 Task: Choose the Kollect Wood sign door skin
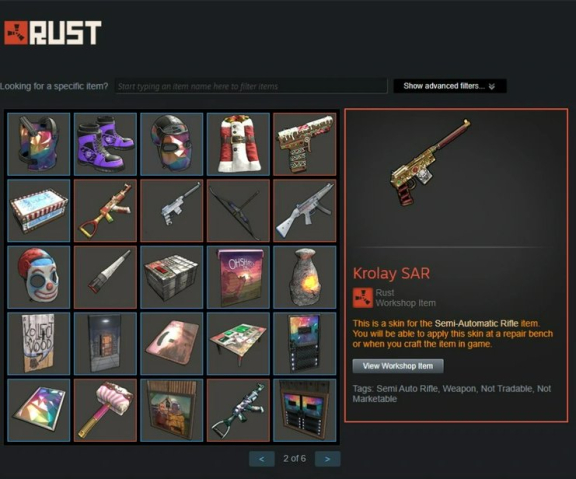point(39,343)
